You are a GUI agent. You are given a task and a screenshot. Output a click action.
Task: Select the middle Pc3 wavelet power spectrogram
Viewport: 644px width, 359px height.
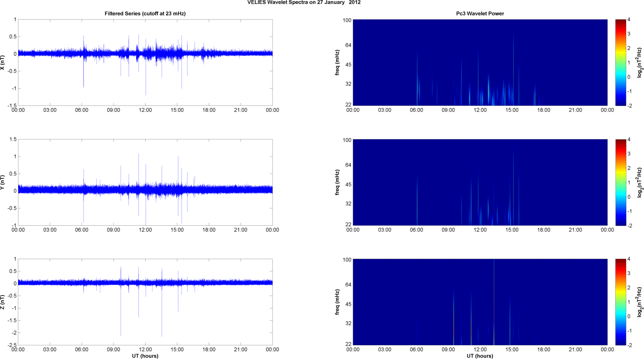(480, 182)
